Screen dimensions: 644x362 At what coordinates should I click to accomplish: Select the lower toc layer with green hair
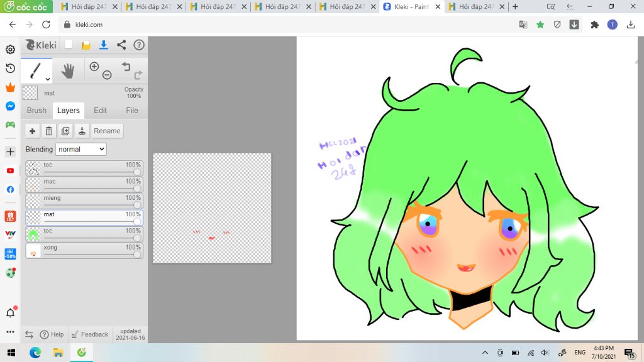pos(84,234)
